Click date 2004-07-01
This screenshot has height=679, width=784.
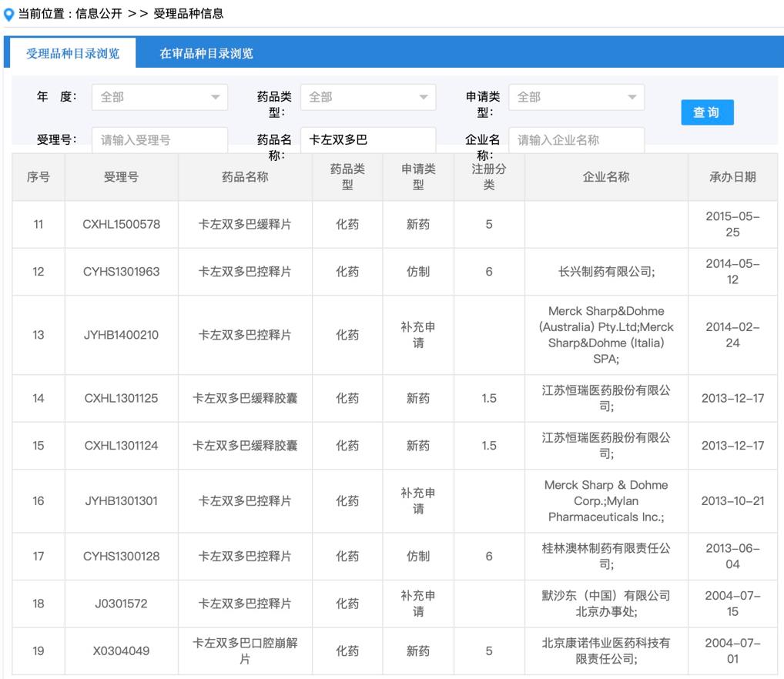(x=732, y=651)
